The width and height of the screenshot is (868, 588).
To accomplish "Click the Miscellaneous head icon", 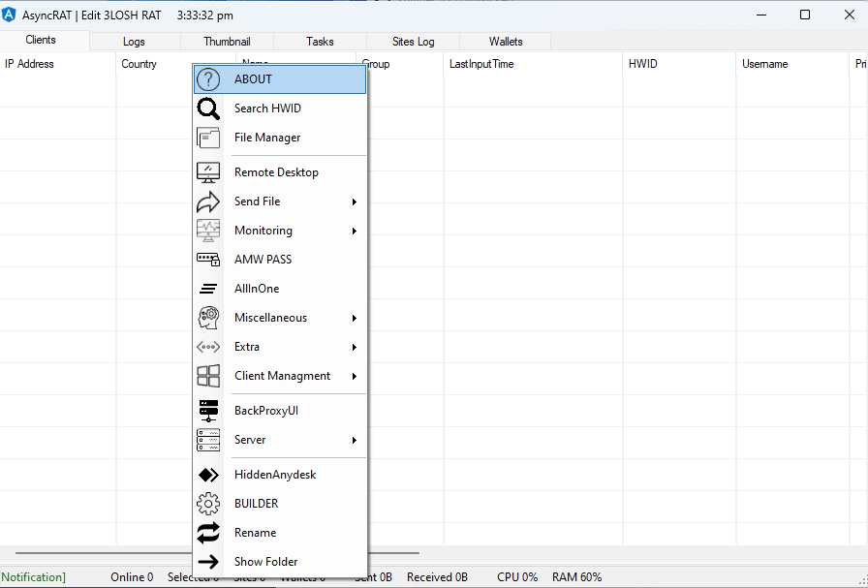I will coord(208,318).
